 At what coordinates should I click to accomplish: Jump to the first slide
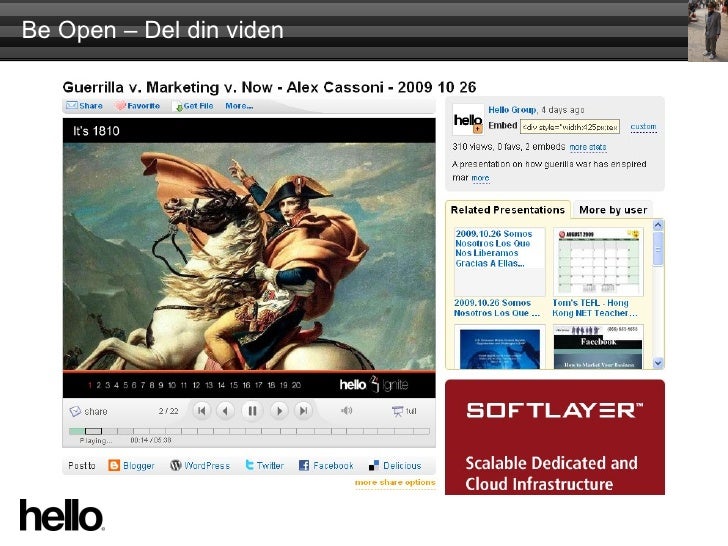tap(202, 411)
